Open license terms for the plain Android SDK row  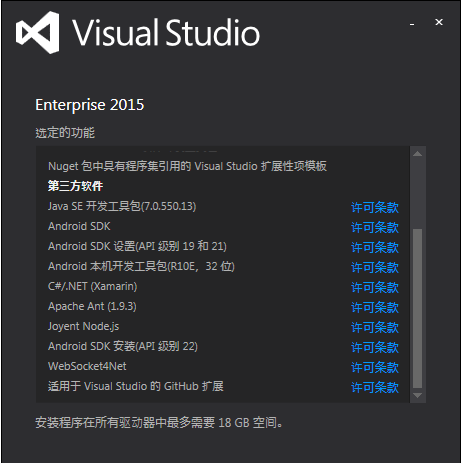(x=375, y=227)
